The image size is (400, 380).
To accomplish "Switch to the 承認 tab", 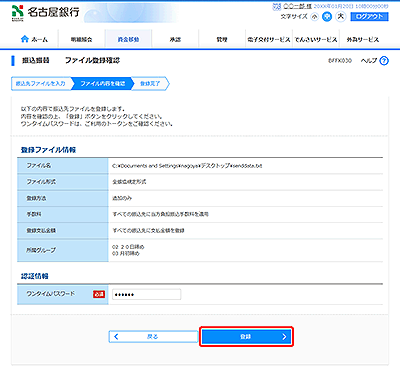I will click(x=175, y=39).
